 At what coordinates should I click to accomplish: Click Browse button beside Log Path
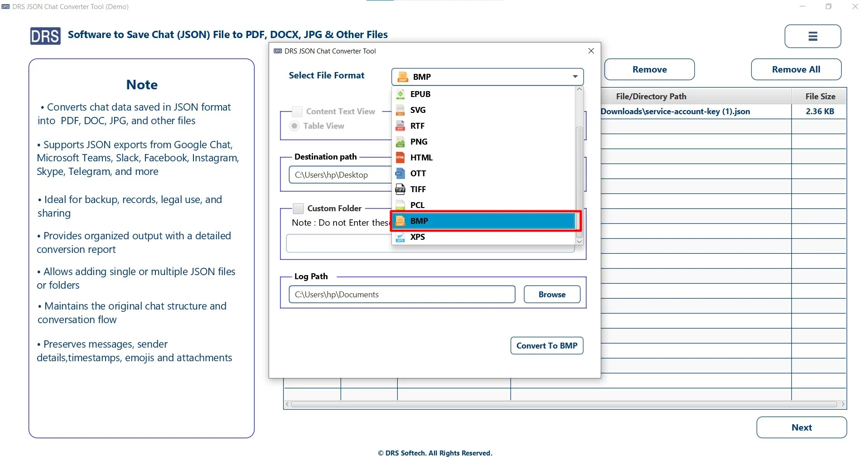pos(552,295)
